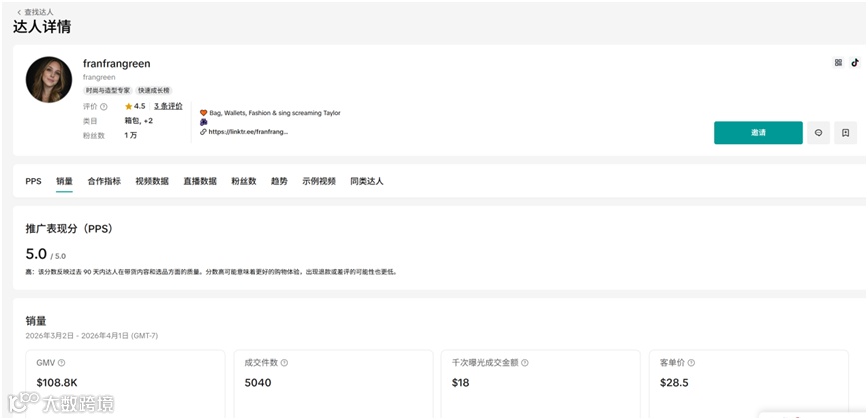
Task: Show info tooltip next to 评价
Action: (104, 106)
